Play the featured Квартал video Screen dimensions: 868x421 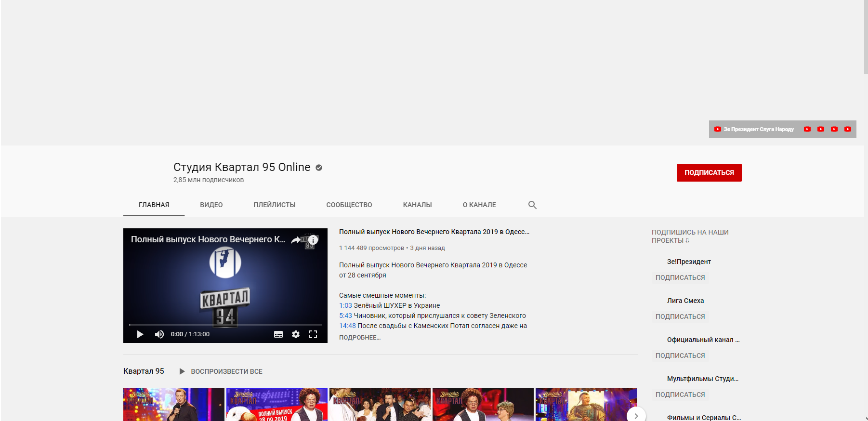click(x=140, y=334)
